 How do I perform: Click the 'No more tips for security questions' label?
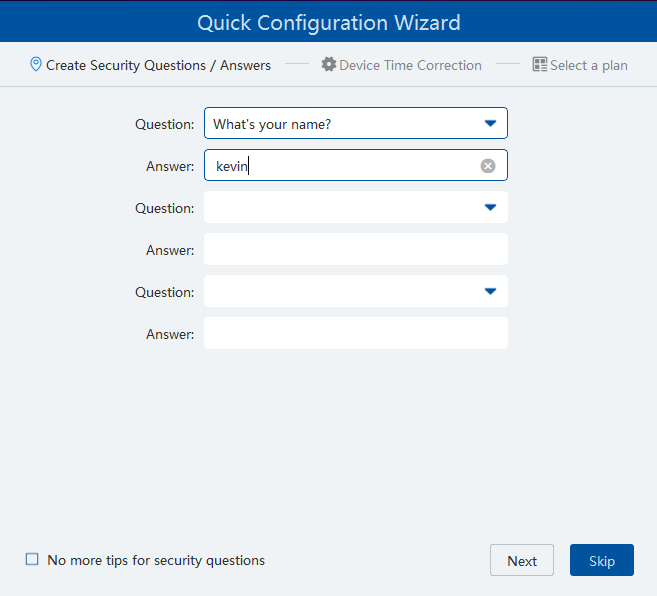tap(156, 560)
